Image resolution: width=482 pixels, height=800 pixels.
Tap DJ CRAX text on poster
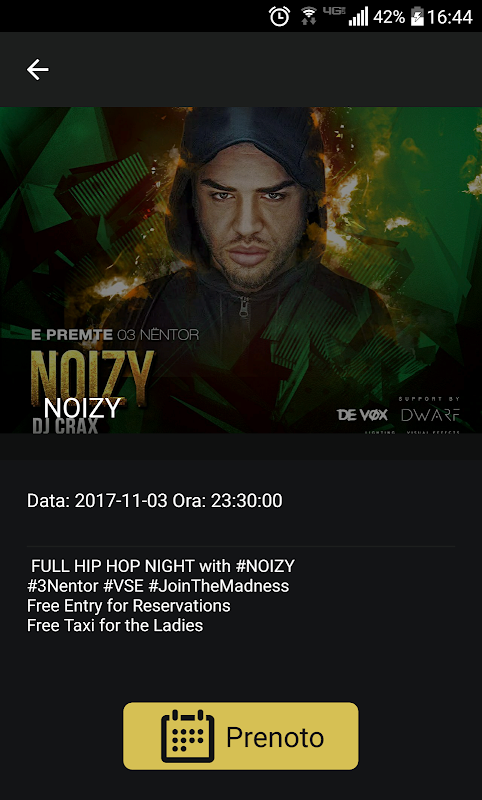click(x=65, y=426)
